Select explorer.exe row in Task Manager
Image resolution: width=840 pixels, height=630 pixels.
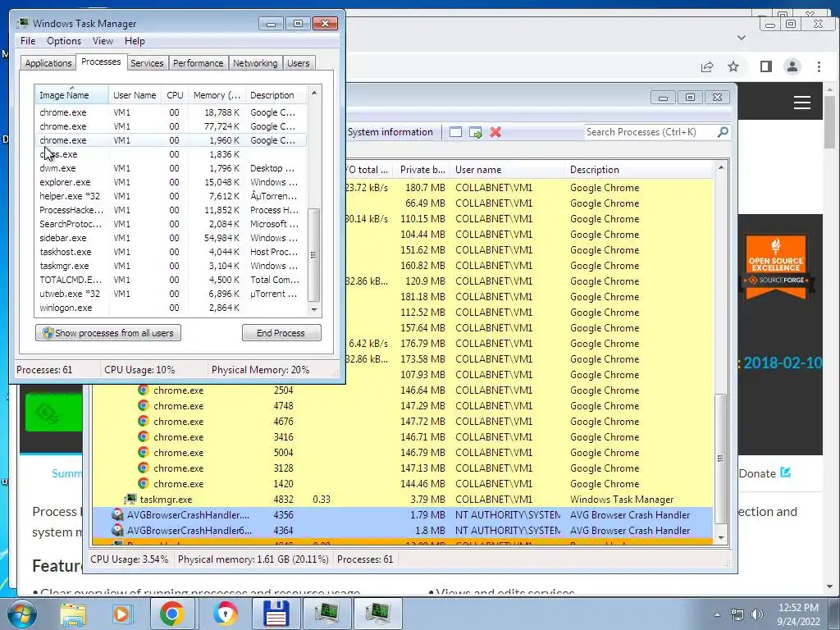171,182
